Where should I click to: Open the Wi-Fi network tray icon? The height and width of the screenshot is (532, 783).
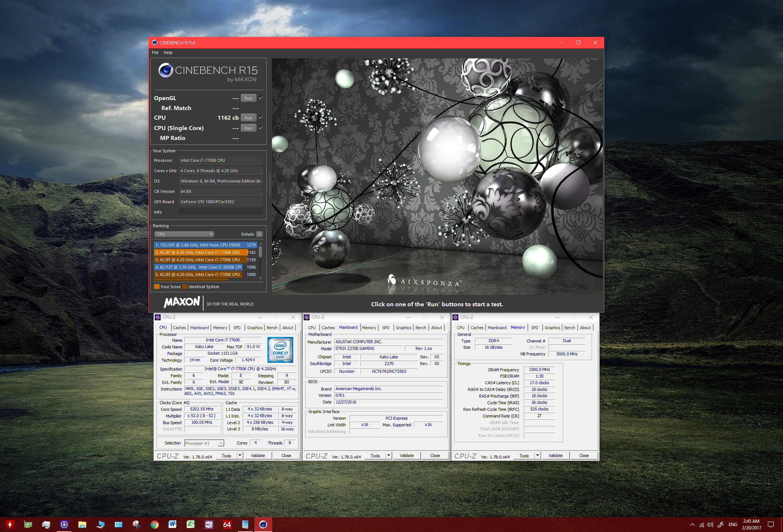click(x=702, y=525)
